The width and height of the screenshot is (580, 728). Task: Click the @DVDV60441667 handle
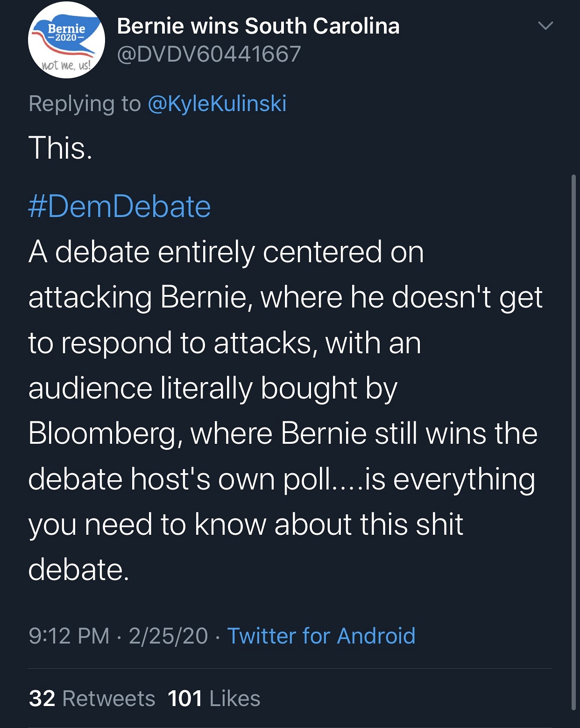(x=209, y=54)
